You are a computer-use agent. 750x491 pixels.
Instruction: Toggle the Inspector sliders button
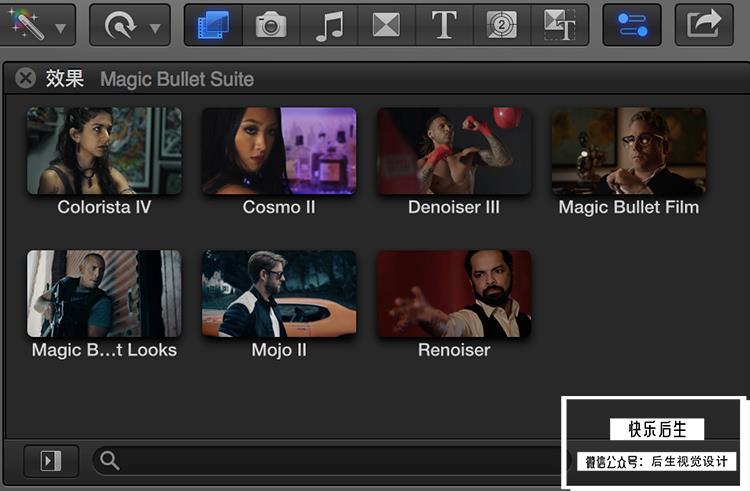tap(632, 25)
